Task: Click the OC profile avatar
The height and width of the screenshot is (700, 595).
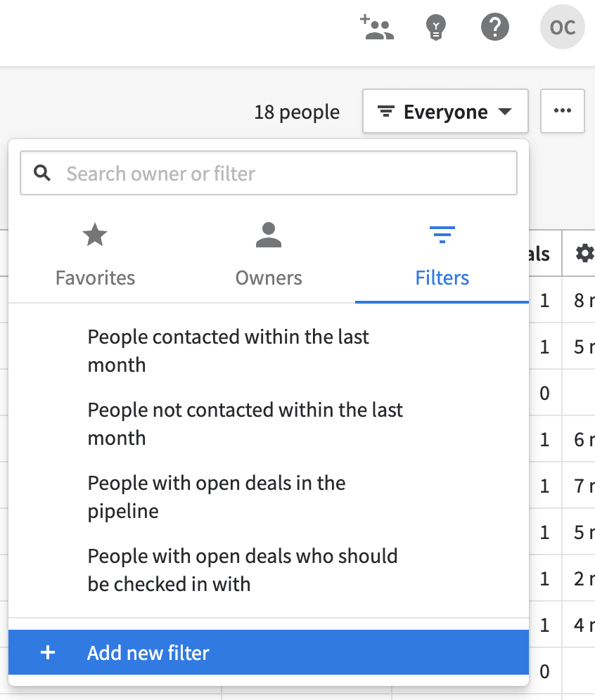Action: tap(561, 27)
